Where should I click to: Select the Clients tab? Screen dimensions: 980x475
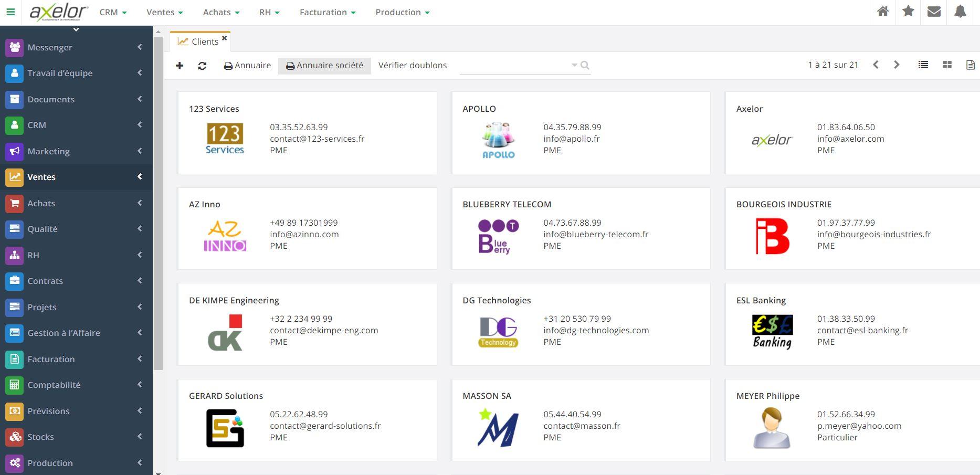199,41
